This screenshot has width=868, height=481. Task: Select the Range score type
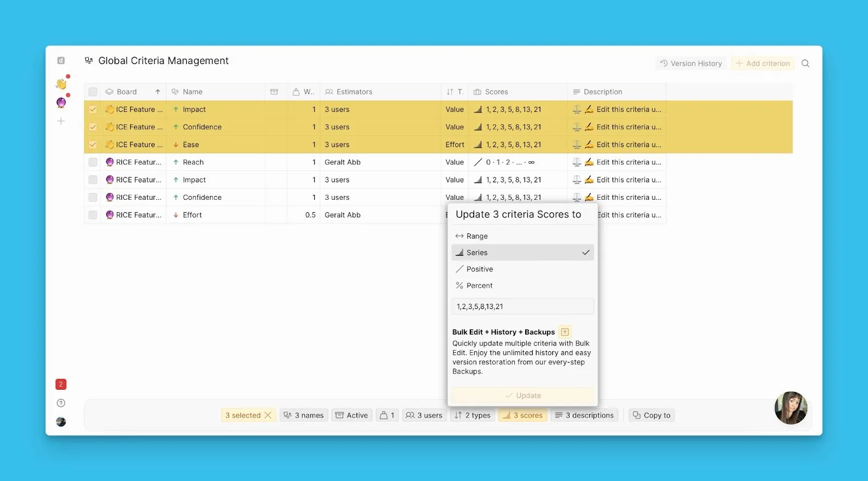click(x=477, y=236)
